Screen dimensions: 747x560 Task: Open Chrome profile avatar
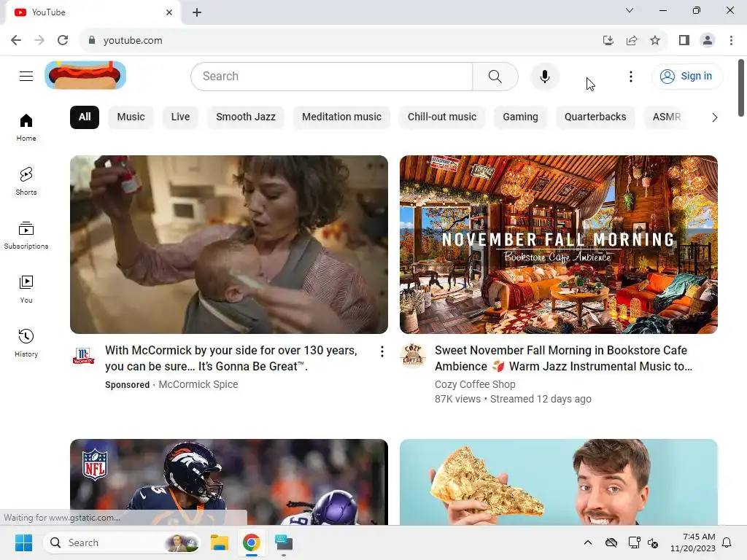(708, 41)
